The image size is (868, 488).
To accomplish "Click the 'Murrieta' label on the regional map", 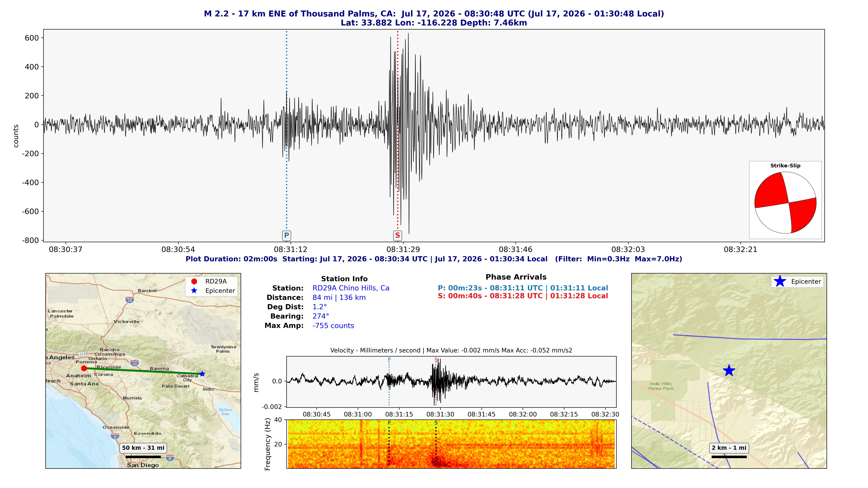I will pos(132,398).
